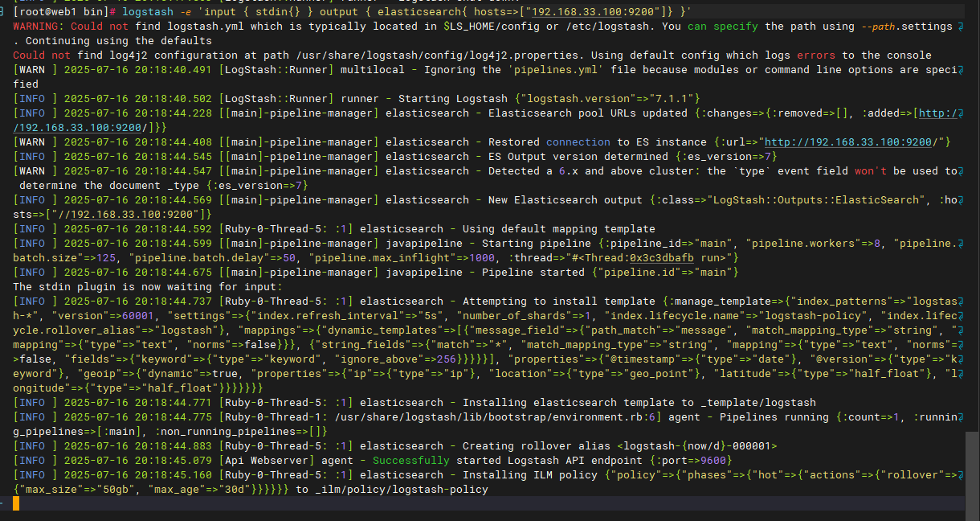Click the "Elasticsearch pool URLs updated" message
Screen dimensions: 980x521
tap(588, 113)
